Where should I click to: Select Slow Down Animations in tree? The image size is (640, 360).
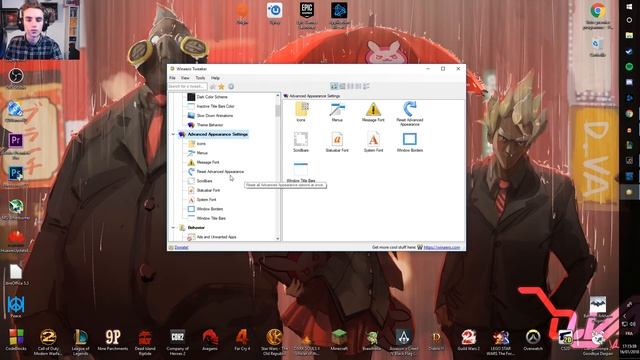[x=210, y=116]
